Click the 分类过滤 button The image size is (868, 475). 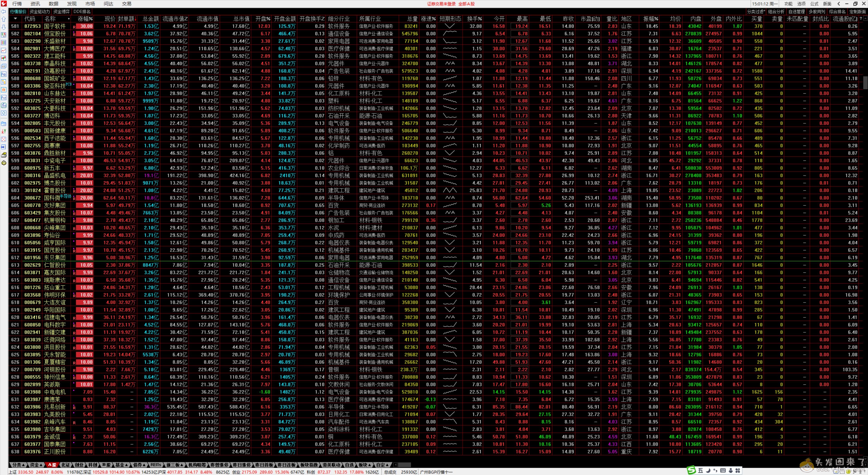pyautogui.click(x=756, y=12)
